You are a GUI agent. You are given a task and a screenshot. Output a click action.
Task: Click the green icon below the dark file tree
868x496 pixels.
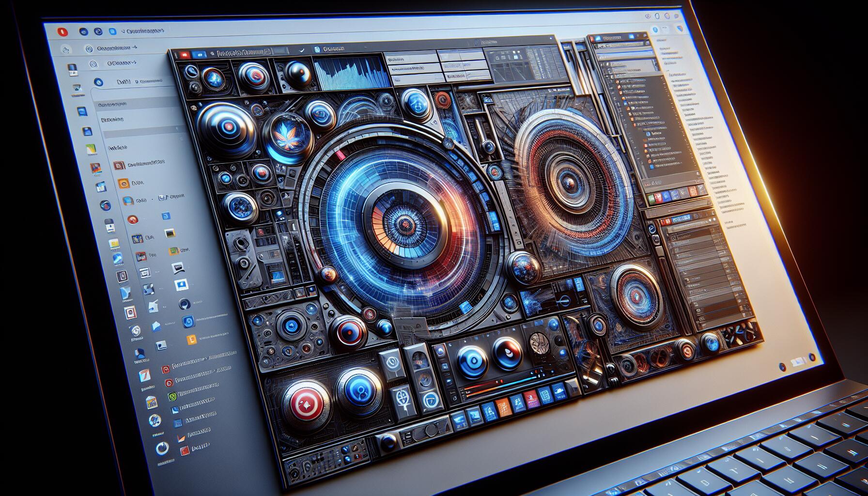pos(652,198)
